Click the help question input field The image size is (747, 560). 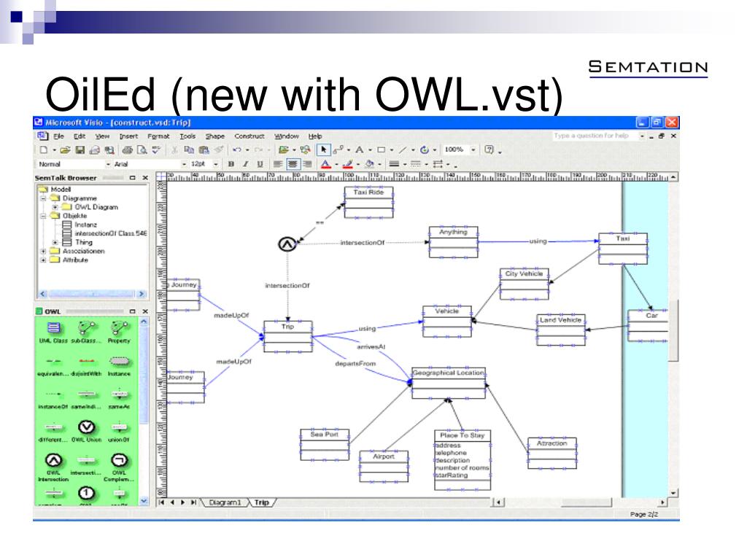pos(595,136)
